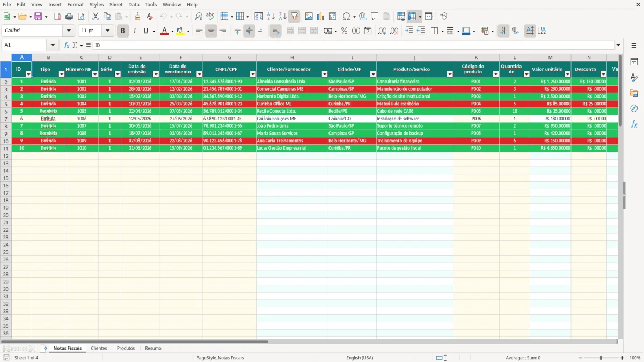Insert a comment via speech bubble icon
The width and height of the screenshot is (644, 362).
pyautogui.click(x=375, y=17)
